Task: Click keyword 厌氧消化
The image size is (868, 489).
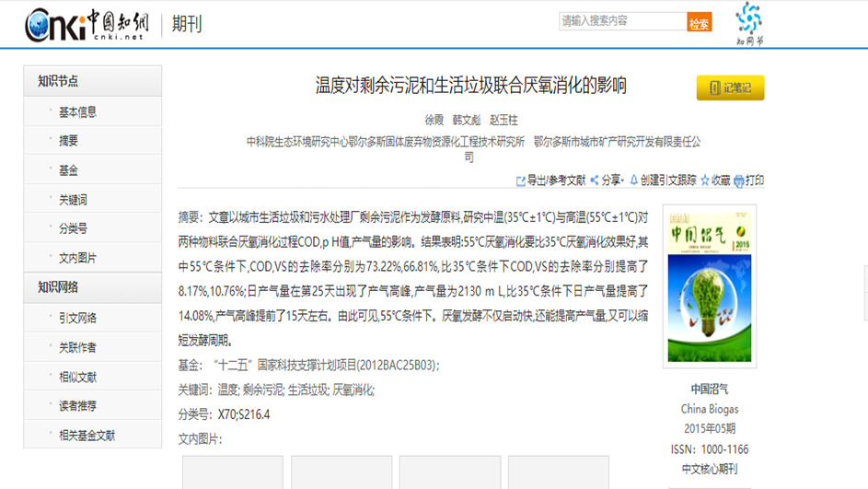Action: point(353,390)
